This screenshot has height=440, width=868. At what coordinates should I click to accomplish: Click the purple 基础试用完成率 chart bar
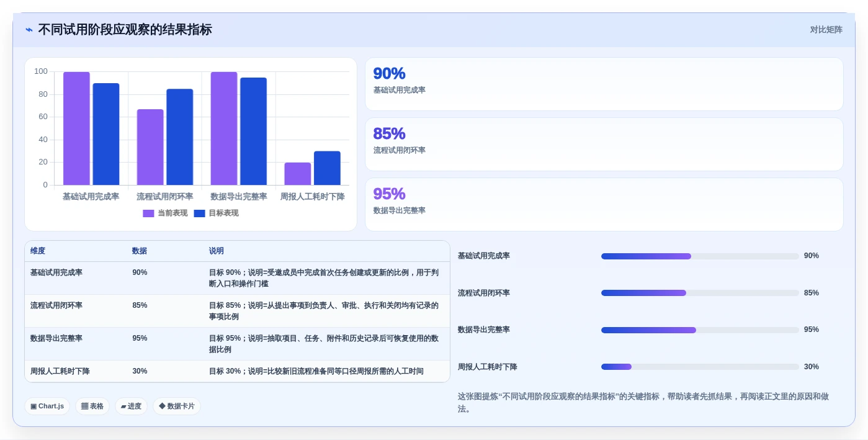point(76,128)
